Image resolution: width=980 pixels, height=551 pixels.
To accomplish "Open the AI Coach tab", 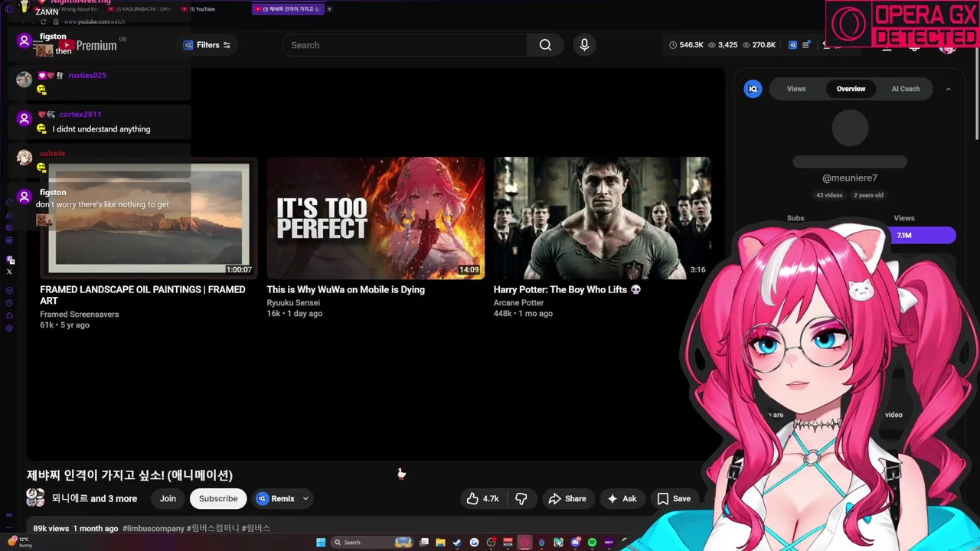I will coord(905,89).
